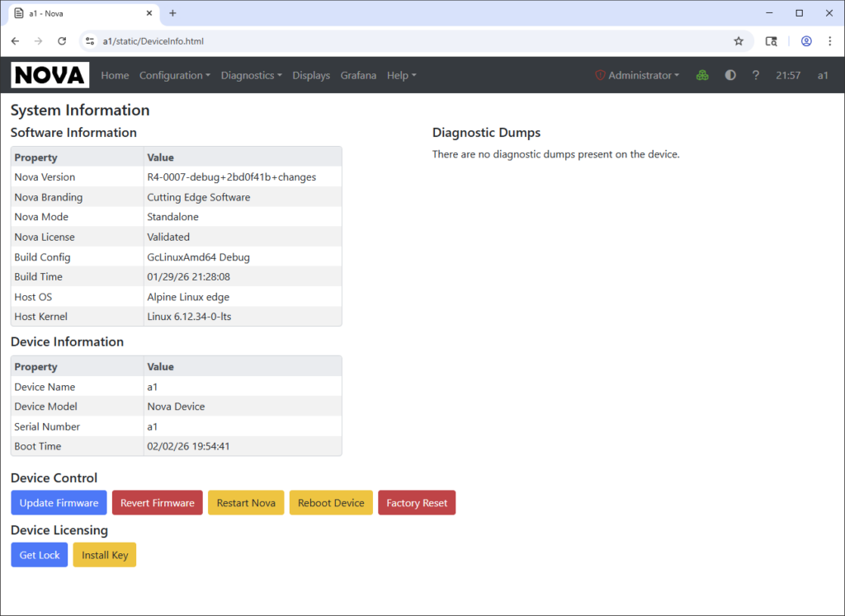The height and width of the screenshot is (616, 845).
Task: Toggle the dark/light theme contrast icon
Action: click(x=730, y=75)
